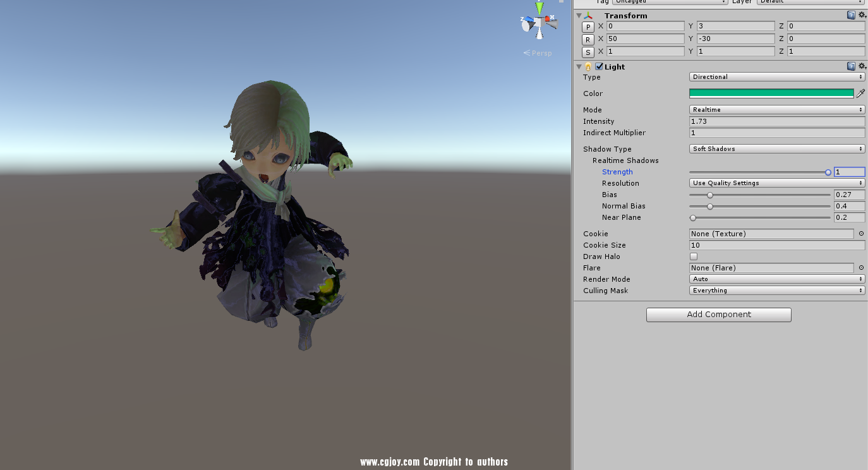The image size is (868, 470).
Task: Open the Light help reference book icon
Action: [851, 66]
